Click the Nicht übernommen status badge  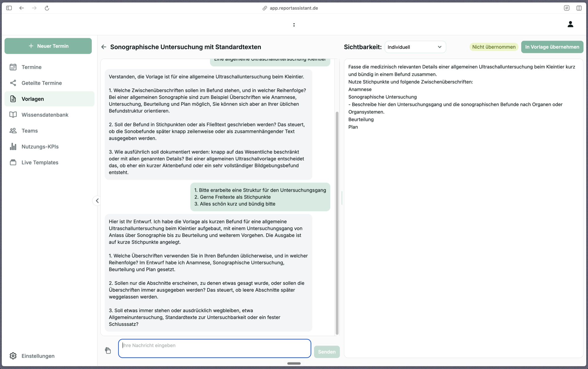[494, 47]
